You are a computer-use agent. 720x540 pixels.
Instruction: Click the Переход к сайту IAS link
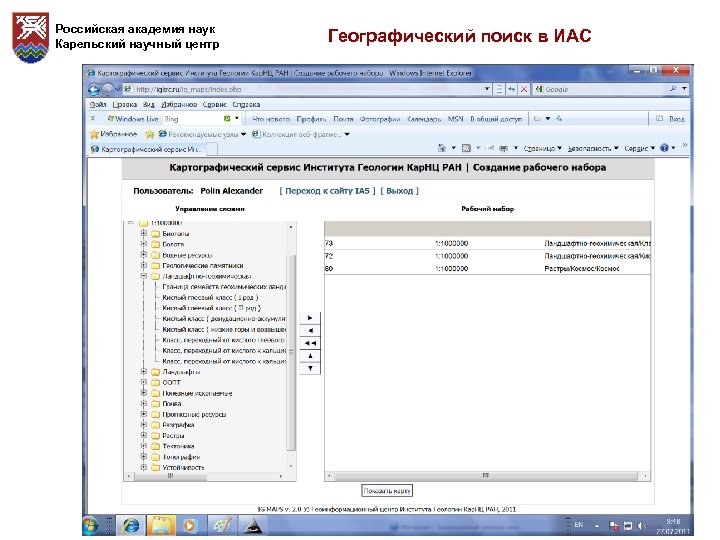click(327, 191)
